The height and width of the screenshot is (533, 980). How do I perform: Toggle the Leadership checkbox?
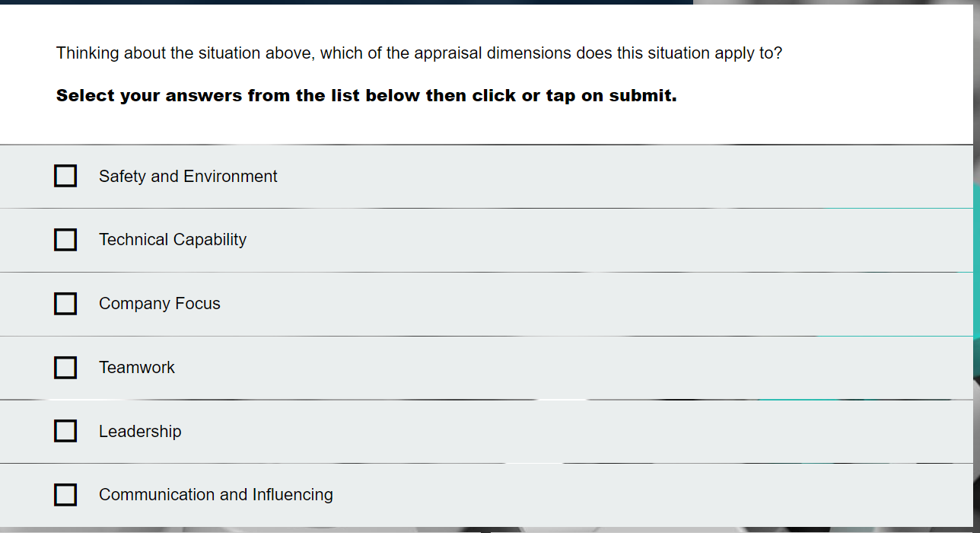pos(65,431)
